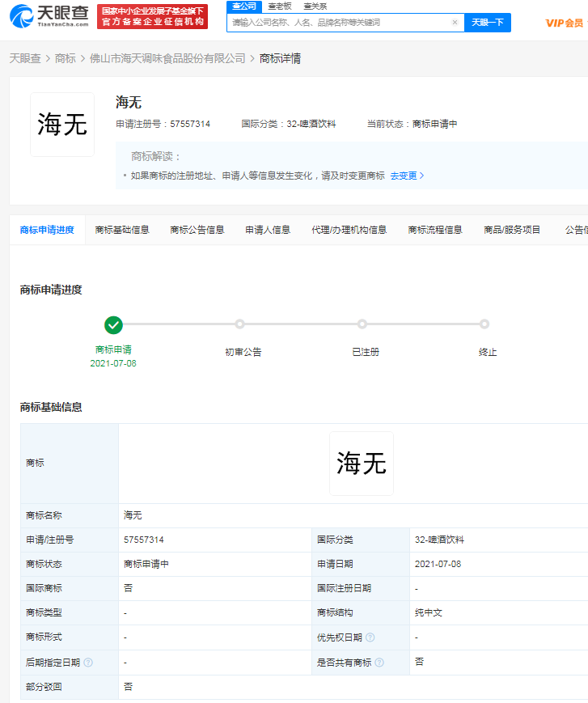
Task: Open help icon next to 后期指定日期
Action: point(88,663)
